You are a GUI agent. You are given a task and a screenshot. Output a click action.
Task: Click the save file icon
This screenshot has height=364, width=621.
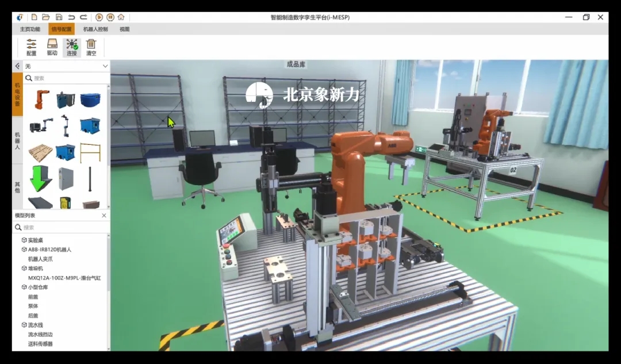[59, 17]
